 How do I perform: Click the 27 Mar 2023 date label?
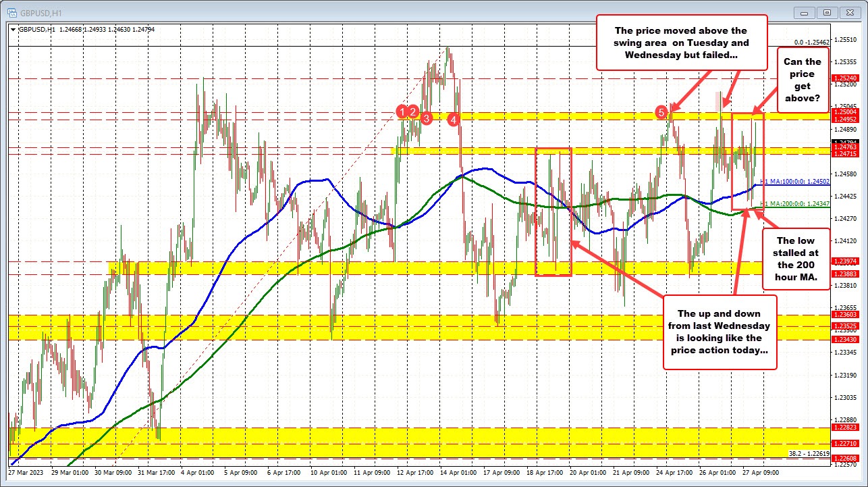[x=25, y=473]
